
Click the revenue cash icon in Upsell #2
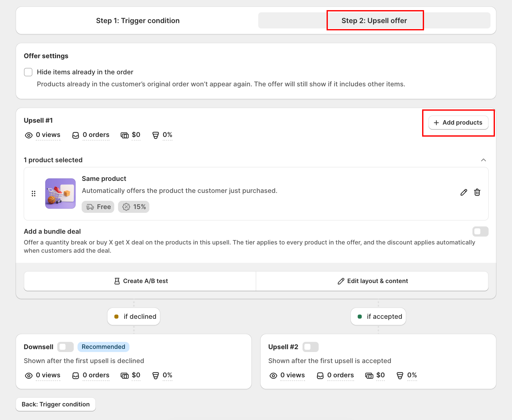click(x=369, y=376)
